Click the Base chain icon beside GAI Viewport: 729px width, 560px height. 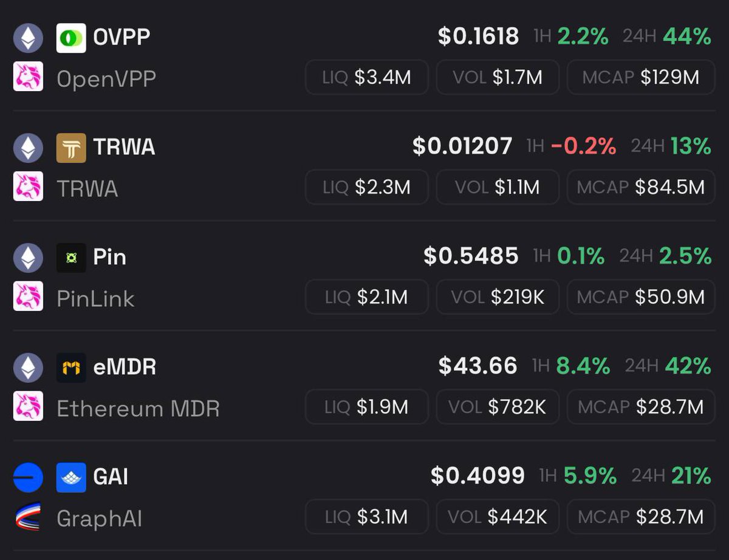pos(29,477)
